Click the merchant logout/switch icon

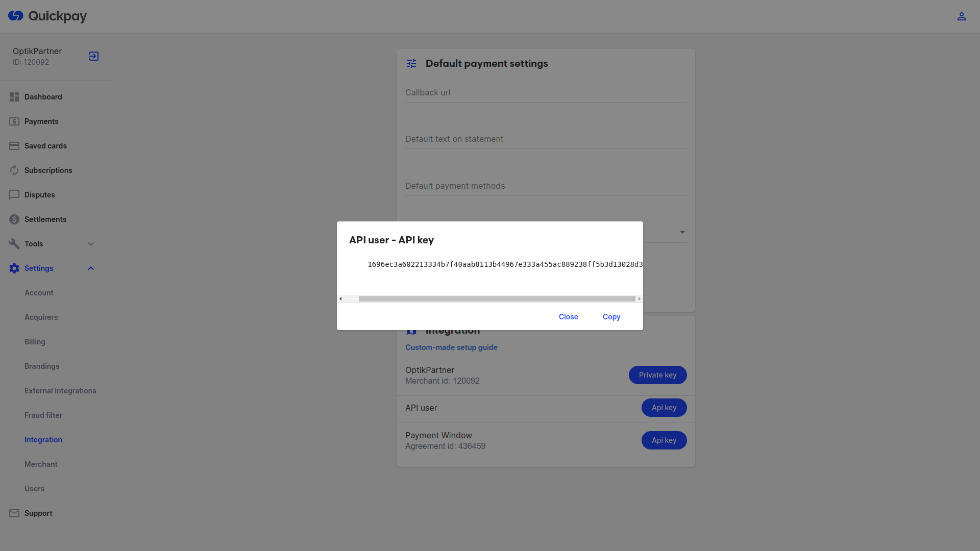point(94,56)
